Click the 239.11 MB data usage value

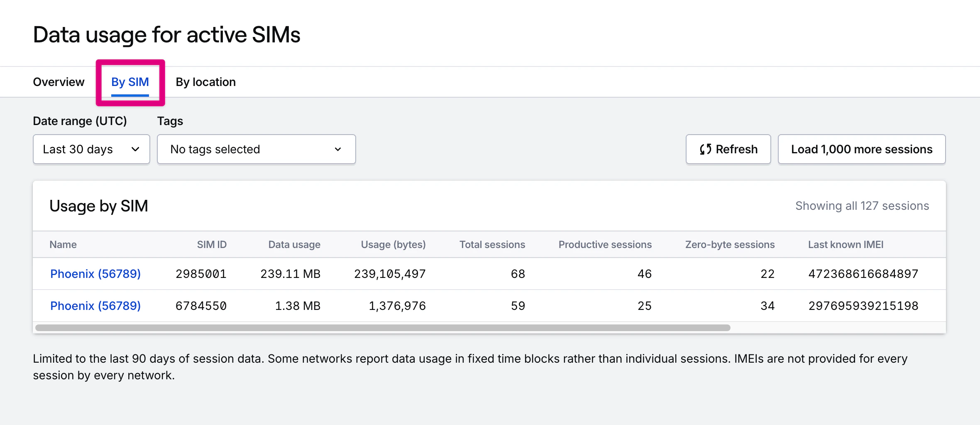click(x=290, y=274)
